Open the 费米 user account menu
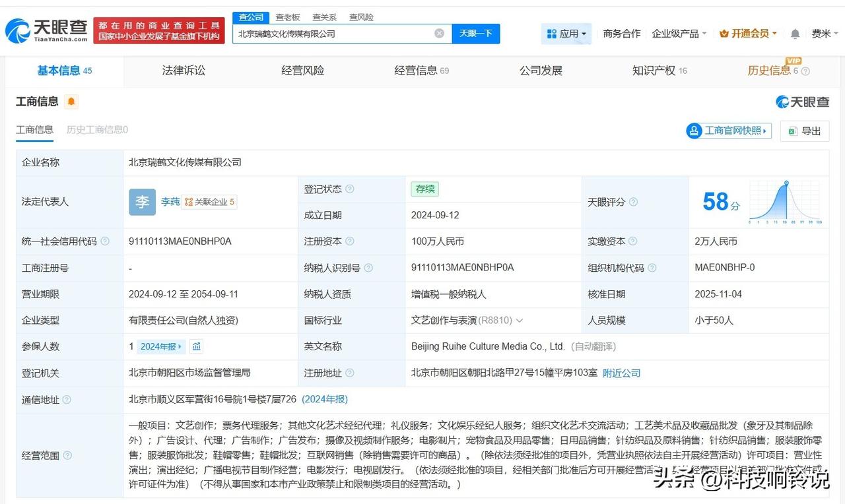This screenshot has height=504, width=845. 825,34
